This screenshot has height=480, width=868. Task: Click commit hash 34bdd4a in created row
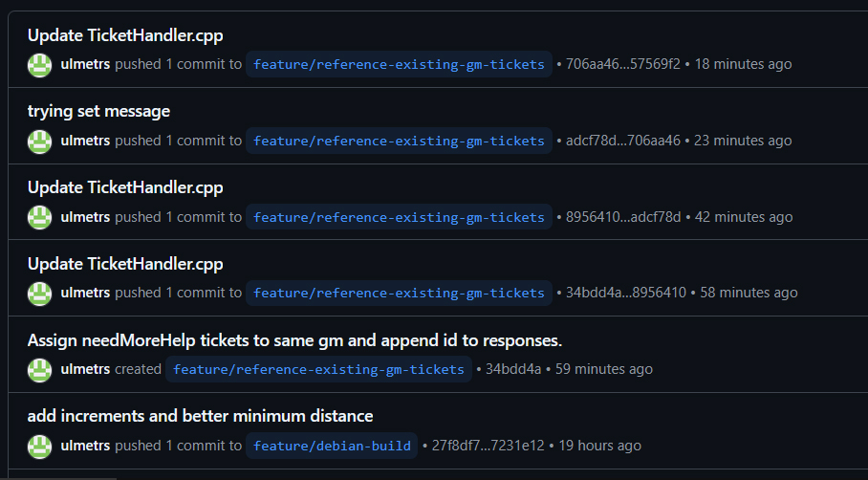coord(513,369)
